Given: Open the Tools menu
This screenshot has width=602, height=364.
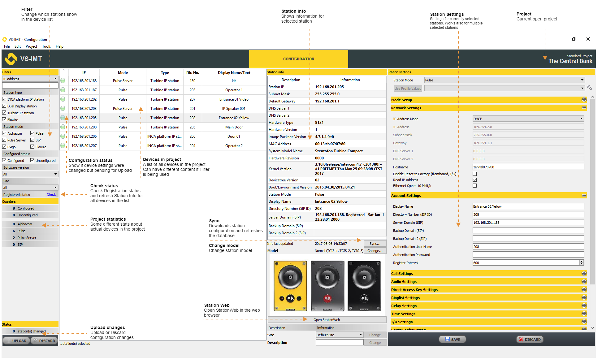Looking at the screenshot, I should click(46, 46).
